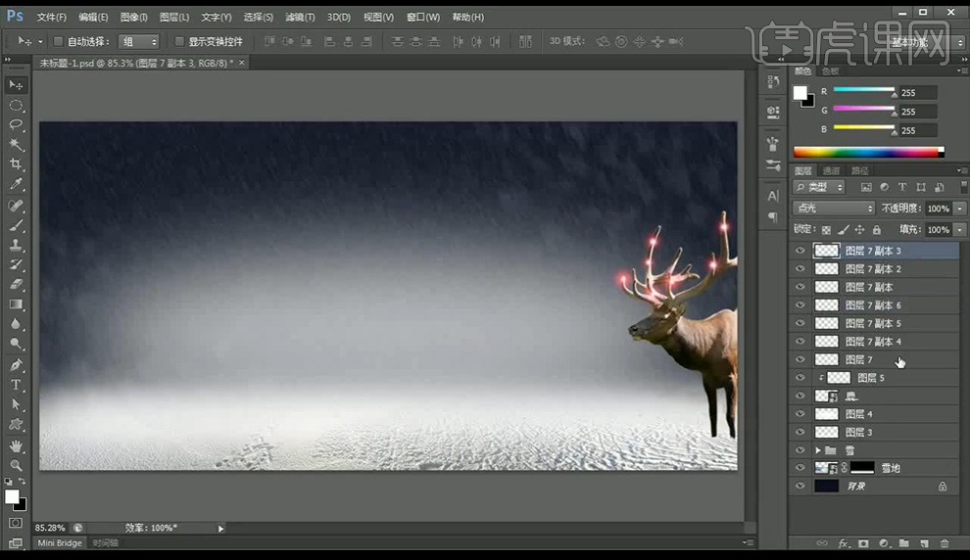Open the 窗口(W) menu
The width and height of the screenshot is (970, 560).
[x=423, y=18]
